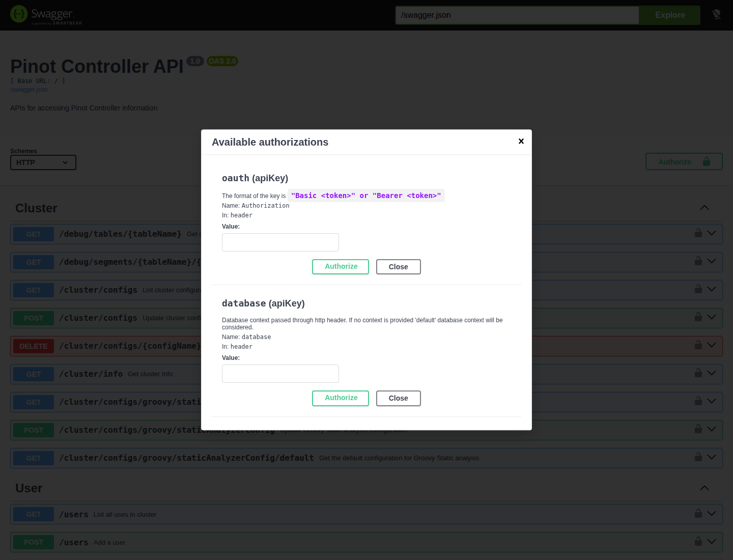Click the crossed-out bell icon in the top bar
The height and width of the screenshot is (560, 733).
(716, 15)
